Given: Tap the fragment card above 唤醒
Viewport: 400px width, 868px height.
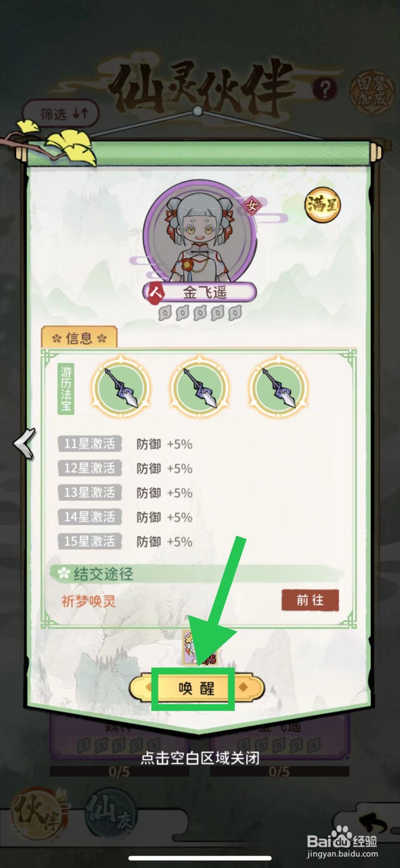Looking at the screenshot, I should pyautogui.click(x=199, y=648).
